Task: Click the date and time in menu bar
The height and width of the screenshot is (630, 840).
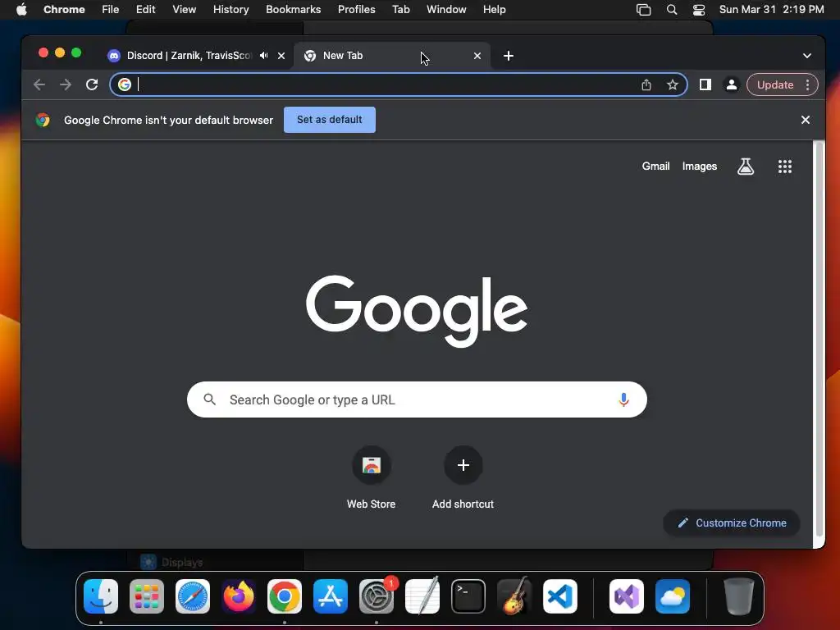Action: [x=771, y=10]
